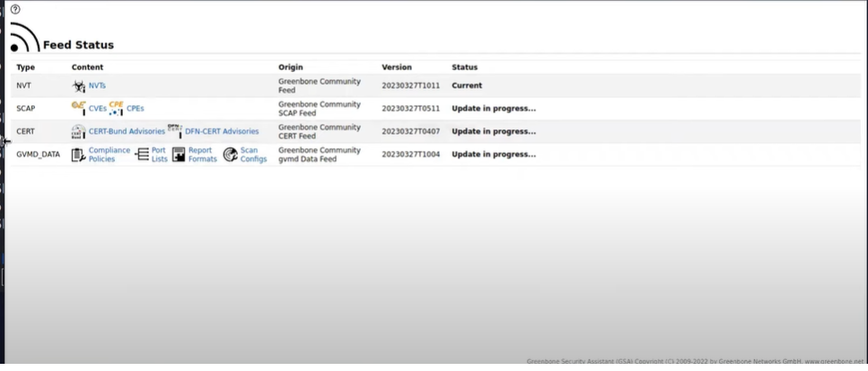The image size is (868, 371).
Task: Click the Version column header
Action: [397, 67]
